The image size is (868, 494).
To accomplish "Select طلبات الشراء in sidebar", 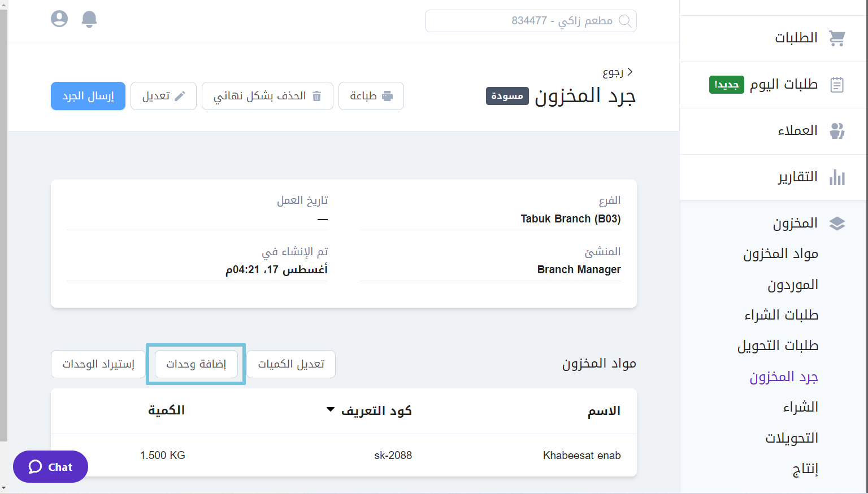I will click(781, 315).
